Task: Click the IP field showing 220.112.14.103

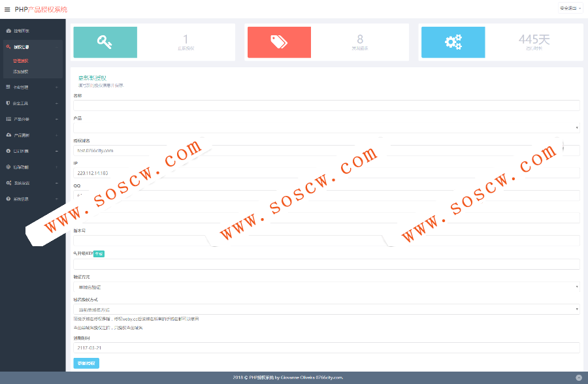Action: [x=327, y=173]
